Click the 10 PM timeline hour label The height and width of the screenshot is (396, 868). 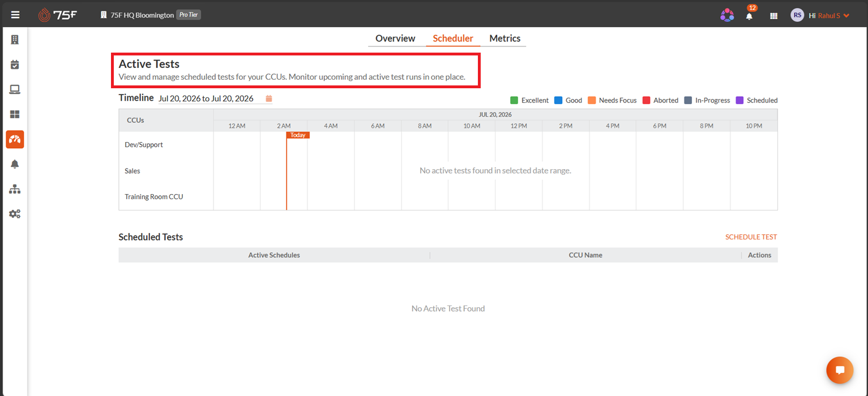click(x=754, y=126)
